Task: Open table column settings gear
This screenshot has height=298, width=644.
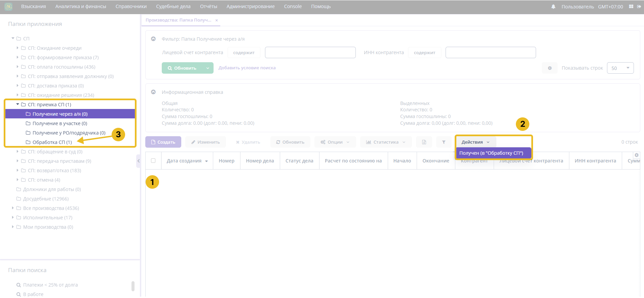Action: [636, 155]
